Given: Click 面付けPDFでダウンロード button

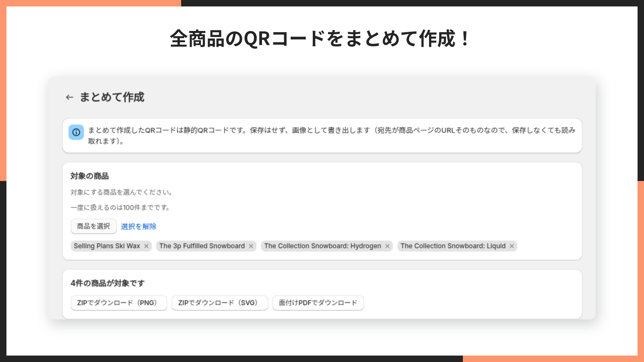Looking at the screenshot, I should pyautogui.click(x=318, y=303).
